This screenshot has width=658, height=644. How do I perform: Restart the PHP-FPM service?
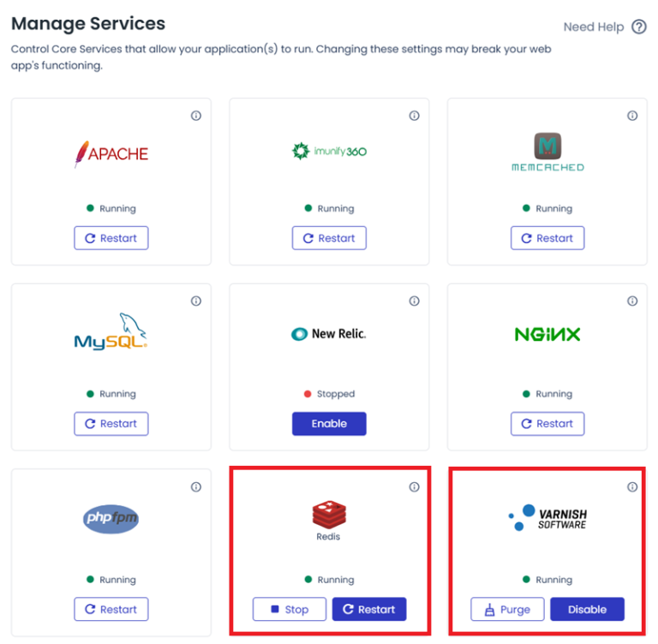111,609
